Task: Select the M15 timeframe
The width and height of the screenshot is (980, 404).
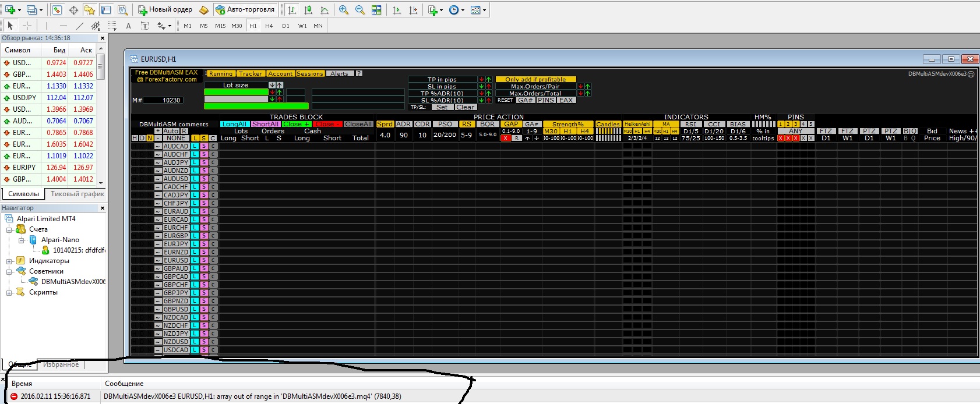Action: (x=220, y=26)
